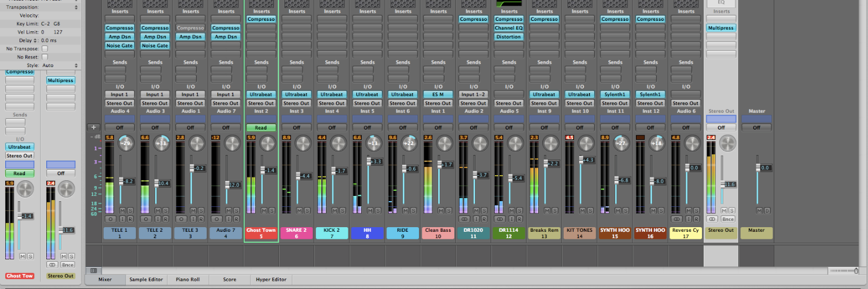Click Amp Dsn insert on TELE 3
868x289 pixels.
[190, 37]
